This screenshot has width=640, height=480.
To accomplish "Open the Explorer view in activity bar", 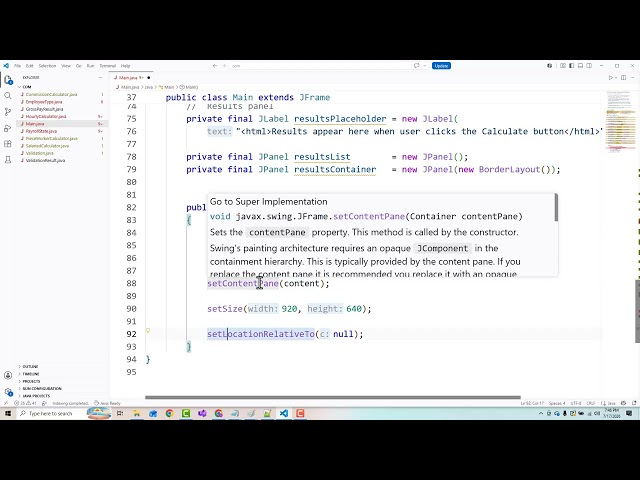I will click(x=8, y=80).
